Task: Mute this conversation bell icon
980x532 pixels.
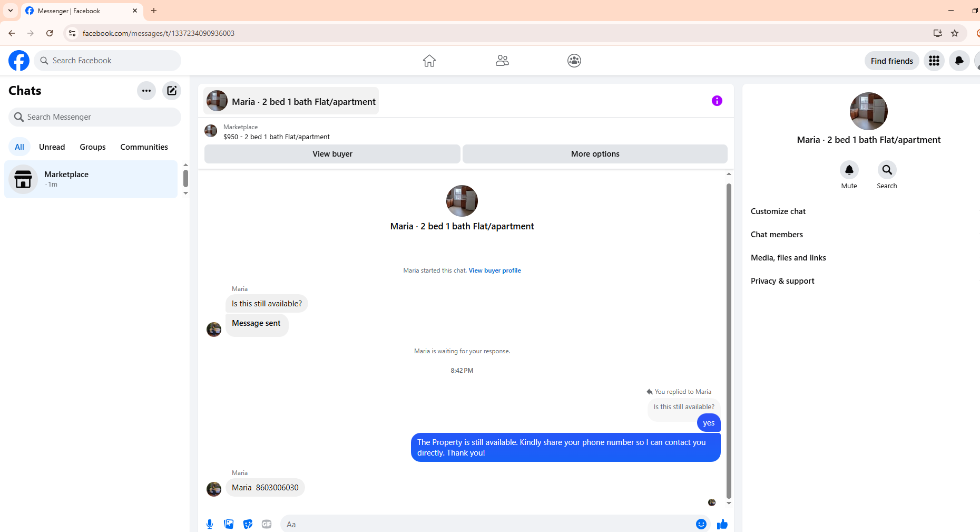Action: 849,170
